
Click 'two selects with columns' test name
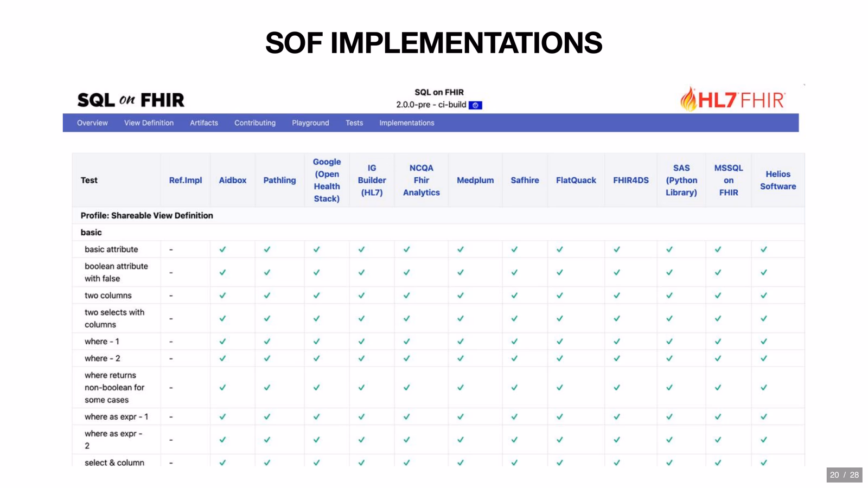[x=114, y=318]
